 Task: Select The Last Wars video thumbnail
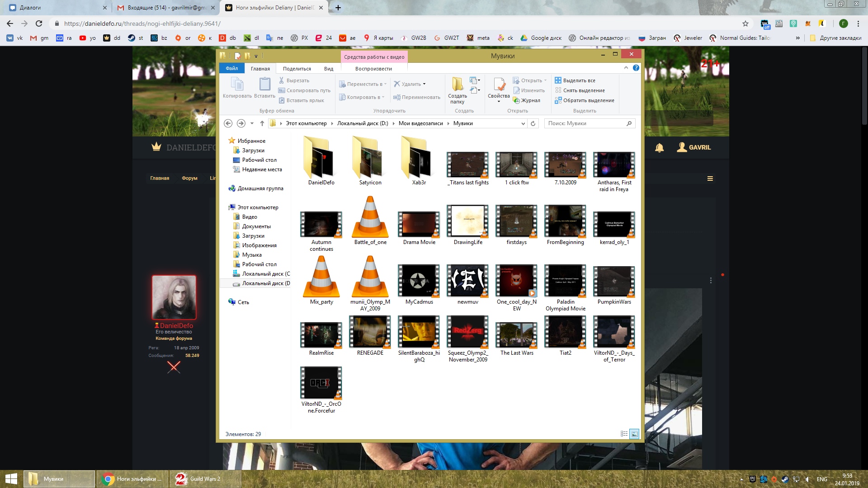517,336
